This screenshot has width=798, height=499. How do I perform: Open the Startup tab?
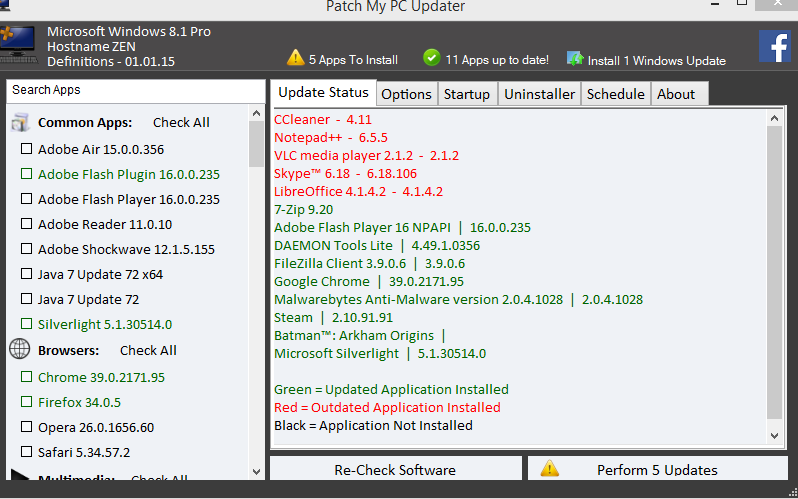tap(467, 94)
